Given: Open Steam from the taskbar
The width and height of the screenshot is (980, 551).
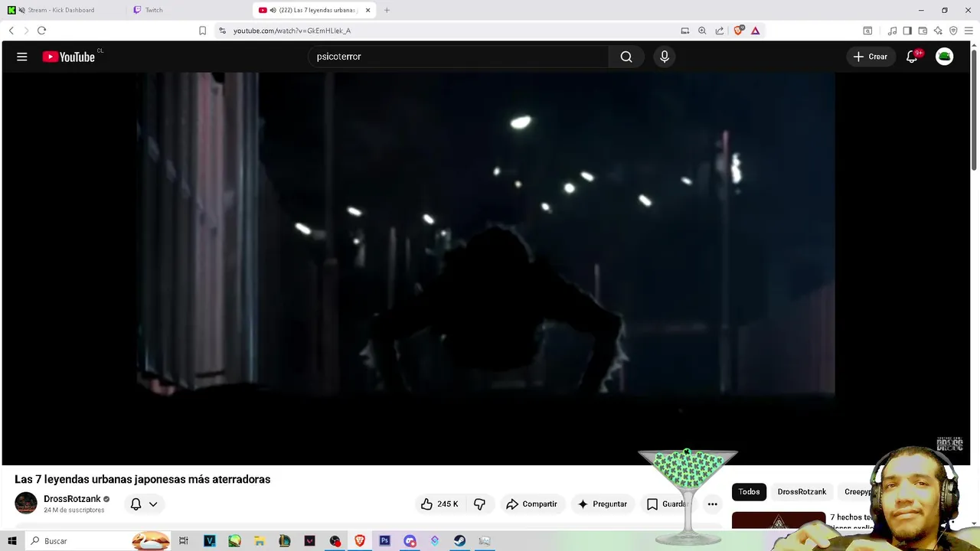Looking at the screenshot, I should click(459, 541).
